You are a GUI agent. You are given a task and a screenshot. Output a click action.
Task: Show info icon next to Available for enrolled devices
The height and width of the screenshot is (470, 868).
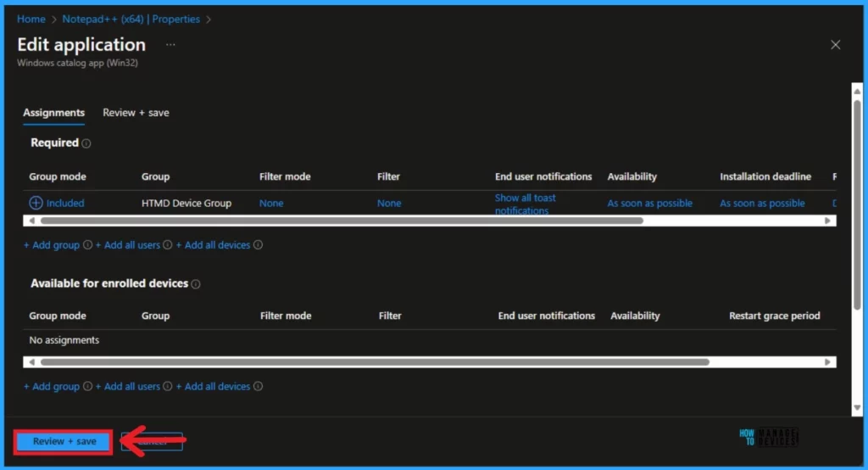click(196, 284)
